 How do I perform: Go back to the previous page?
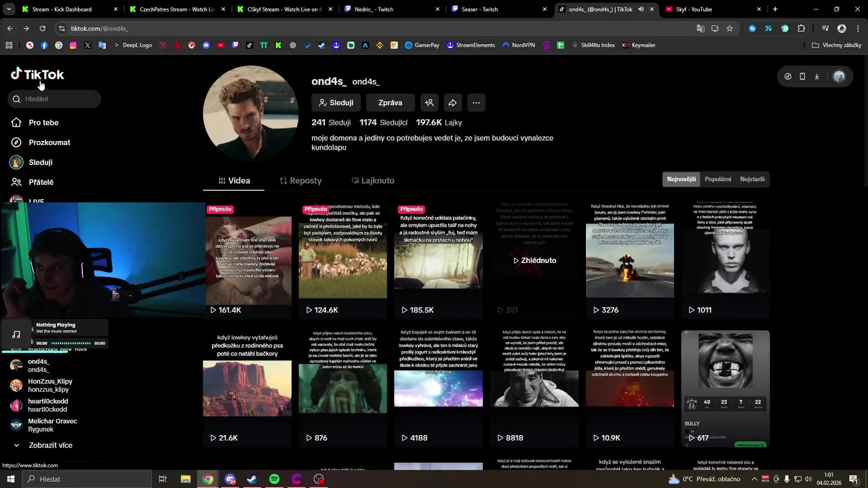tap(9, 28)
